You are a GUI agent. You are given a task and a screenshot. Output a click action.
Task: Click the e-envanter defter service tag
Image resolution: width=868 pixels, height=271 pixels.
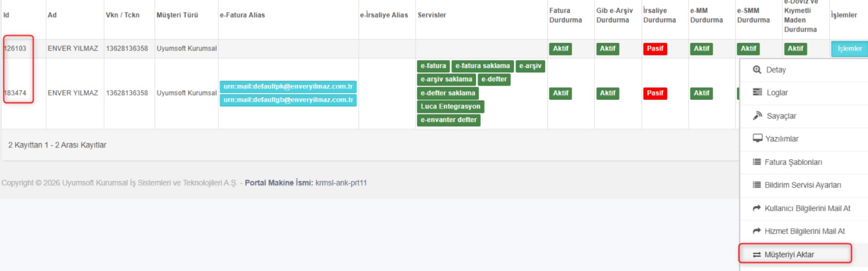449,120
